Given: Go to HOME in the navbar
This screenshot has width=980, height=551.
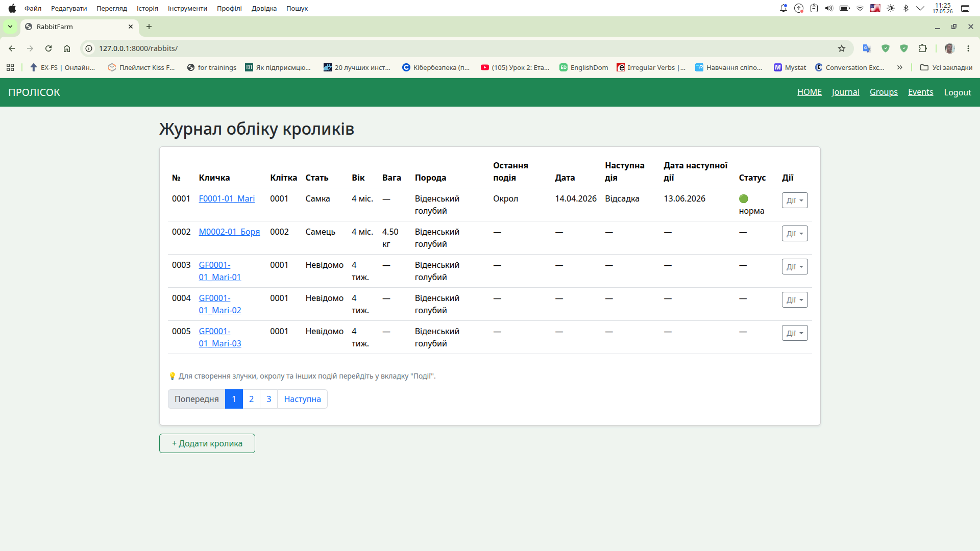Looking at the screenshot, I should (810, 92).
